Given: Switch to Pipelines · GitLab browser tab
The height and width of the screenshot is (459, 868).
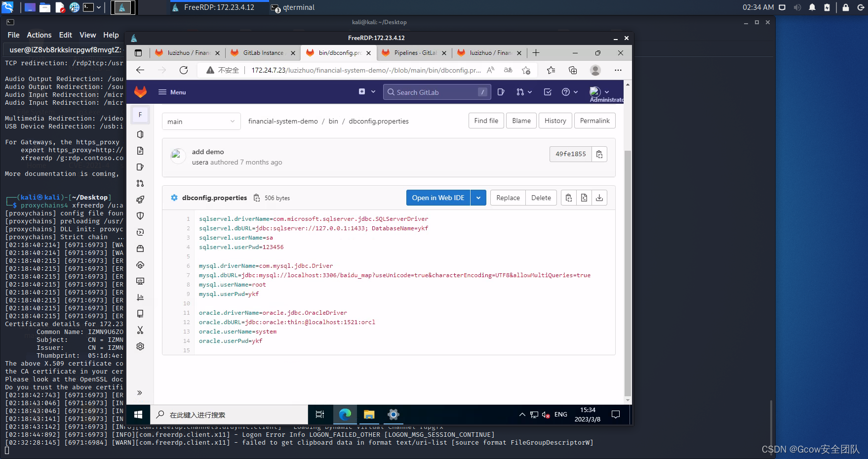Looking at the screenshot, I should (x=414, y=53).
